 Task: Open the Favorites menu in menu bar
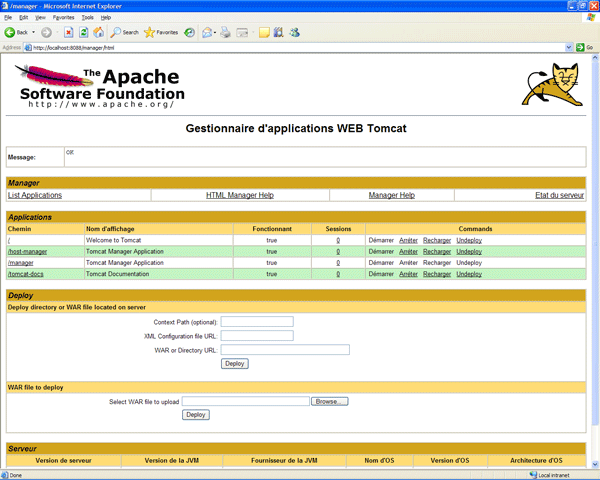click(63, 17)
